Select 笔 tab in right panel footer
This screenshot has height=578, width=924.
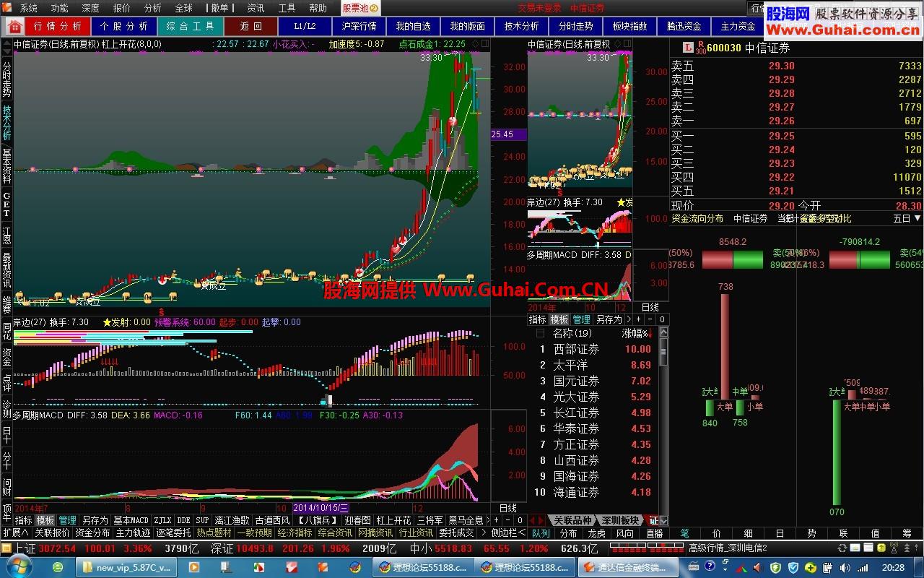point(684,533)
